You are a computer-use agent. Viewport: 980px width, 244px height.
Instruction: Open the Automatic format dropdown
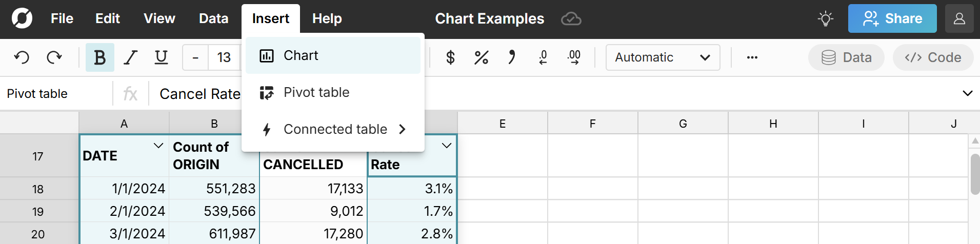[663, 57]
